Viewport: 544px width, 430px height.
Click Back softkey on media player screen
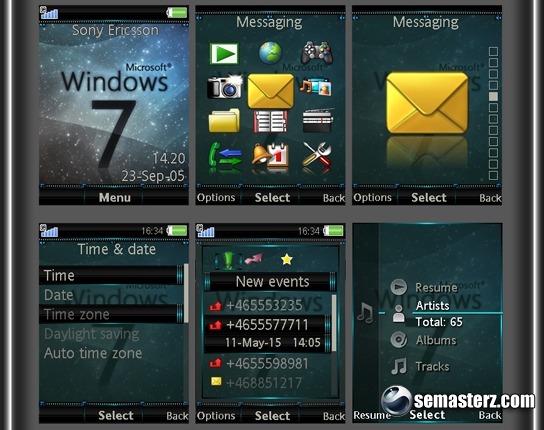pos(490,415)
